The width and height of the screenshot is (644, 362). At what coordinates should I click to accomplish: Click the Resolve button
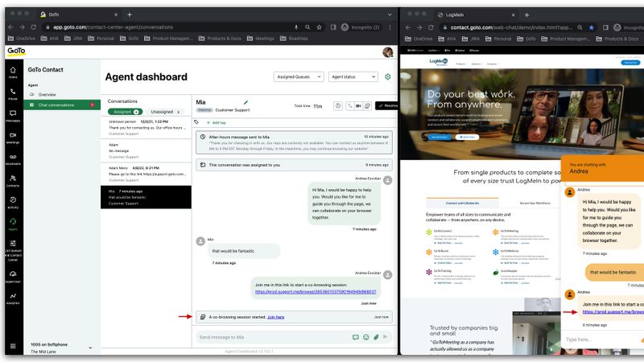coord(387,106)
